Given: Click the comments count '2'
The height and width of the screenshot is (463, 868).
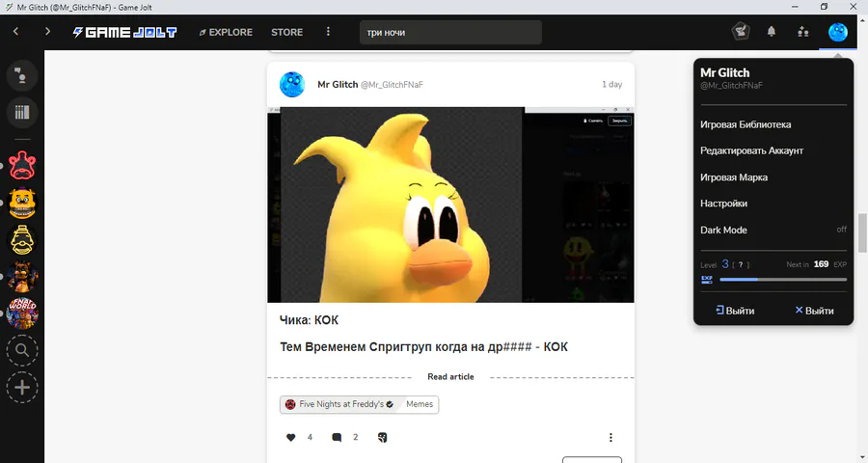Looking at the screenshot, I should click(355, 438).
